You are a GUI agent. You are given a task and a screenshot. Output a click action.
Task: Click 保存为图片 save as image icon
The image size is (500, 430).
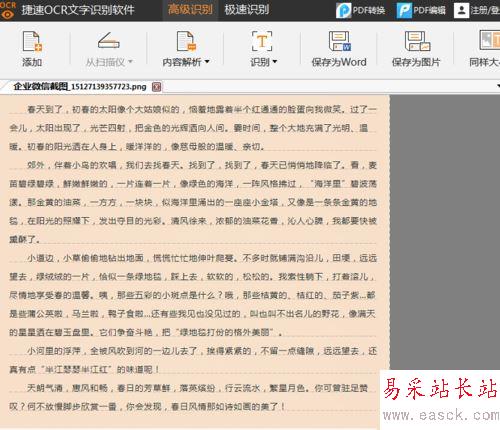(417, 41)
